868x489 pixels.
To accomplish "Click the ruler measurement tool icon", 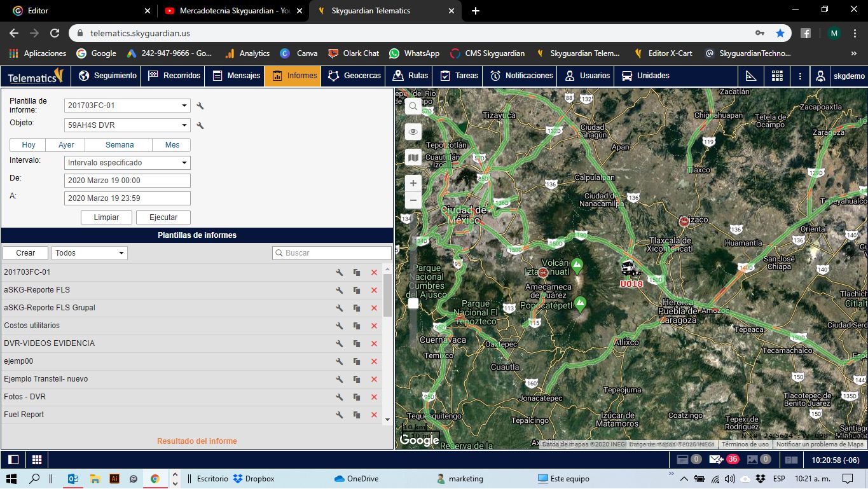I will pyautogui.click(x=751, y=76).
